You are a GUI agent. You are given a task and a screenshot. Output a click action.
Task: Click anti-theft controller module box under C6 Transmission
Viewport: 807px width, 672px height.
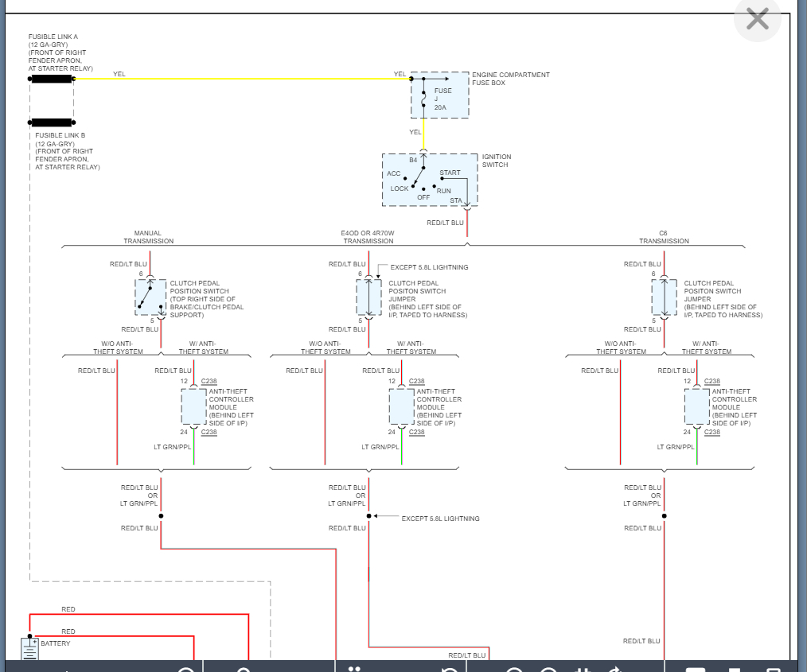(697, 406)
